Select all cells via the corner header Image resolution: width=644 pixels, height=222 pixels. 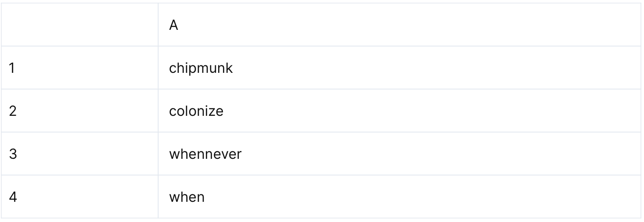(79, 25)
